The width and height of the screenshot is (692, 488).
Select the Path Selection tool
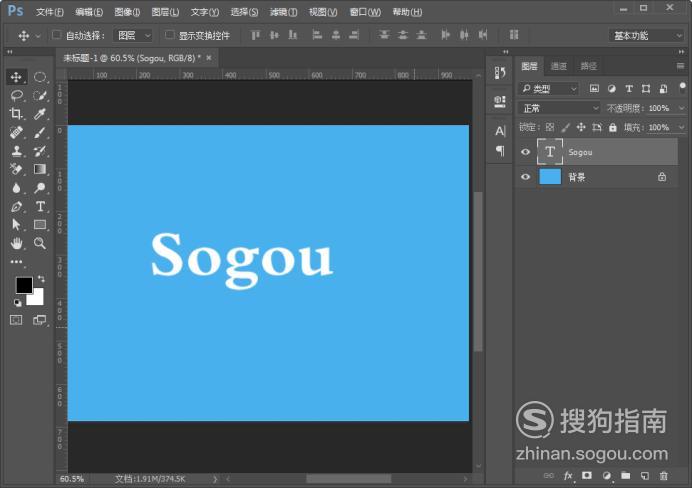[x=16, y=225]
